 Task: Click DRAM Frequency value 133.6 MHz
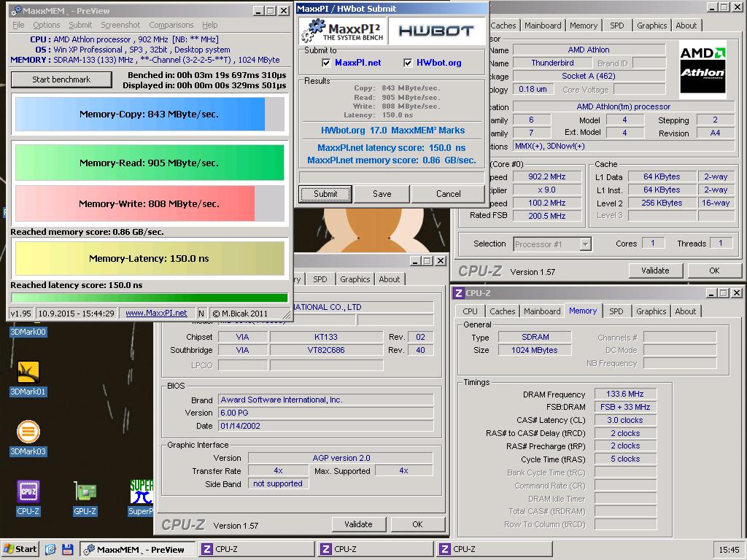[x=625, y=394]
